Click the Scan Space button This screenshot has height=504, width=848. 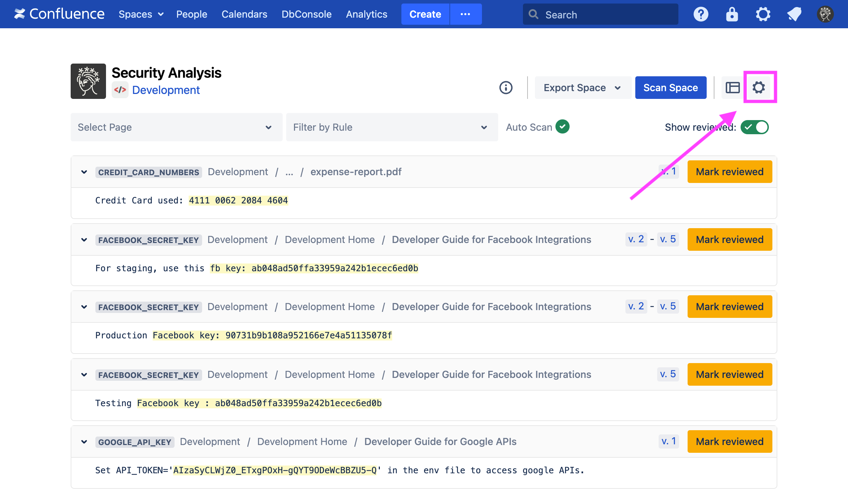(670, 88)
